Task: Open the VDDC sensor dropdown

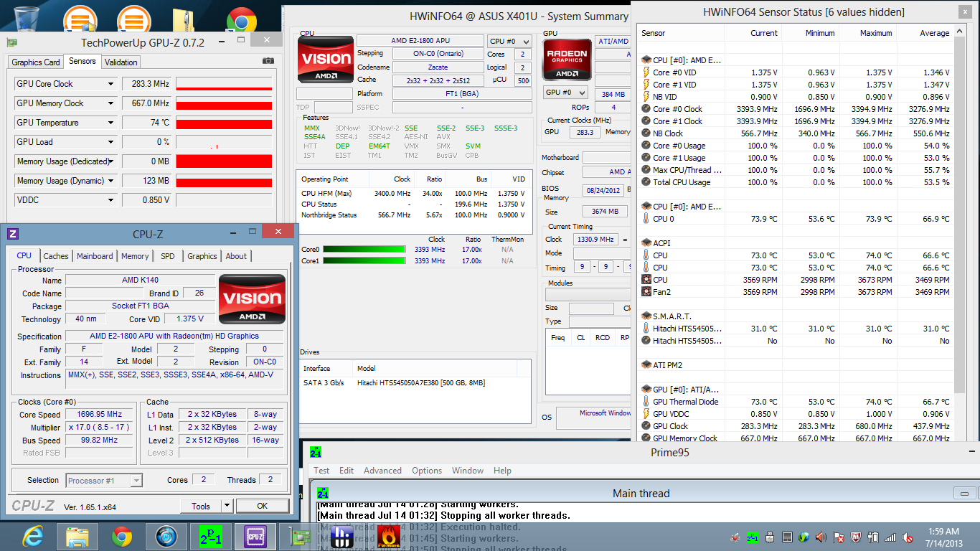Action: (x=110, y=200)
